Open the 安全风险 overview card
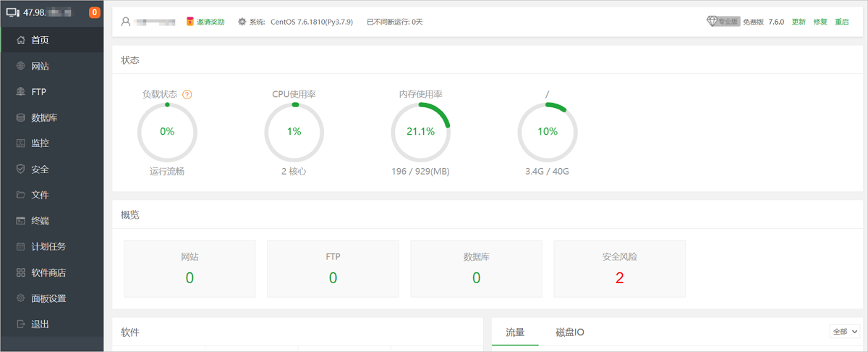This screenshot has width=868, height=352. click(619, 269)
